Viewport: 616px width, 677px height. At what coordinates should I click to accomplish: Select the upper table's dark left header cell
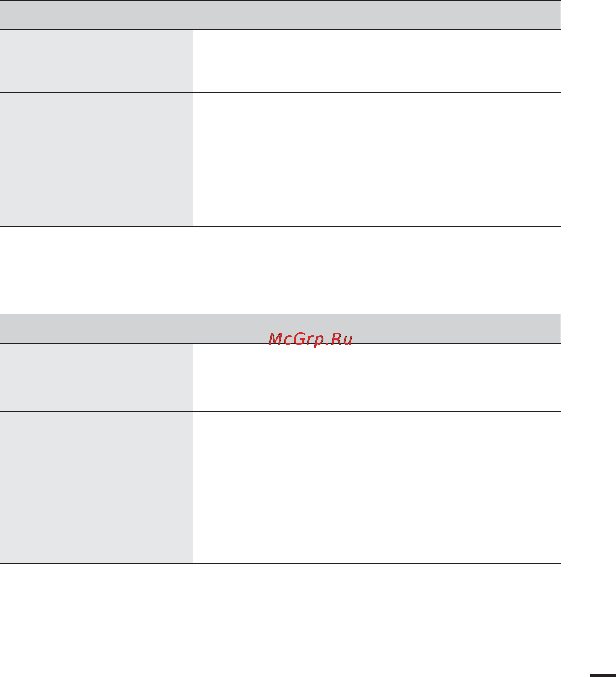point(96,15)
